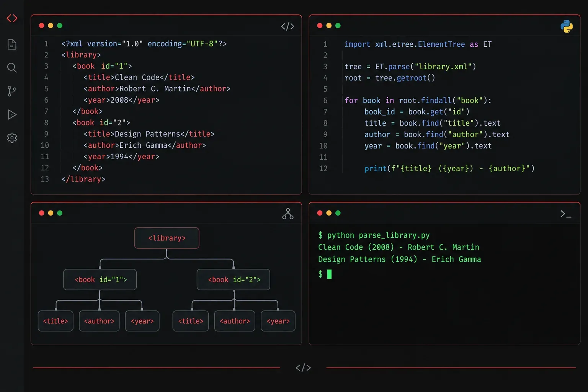Click the for book in root.findall line
The width and height of the screenshot is (588, 392).
pyautogui.click(x=418, y=101)
